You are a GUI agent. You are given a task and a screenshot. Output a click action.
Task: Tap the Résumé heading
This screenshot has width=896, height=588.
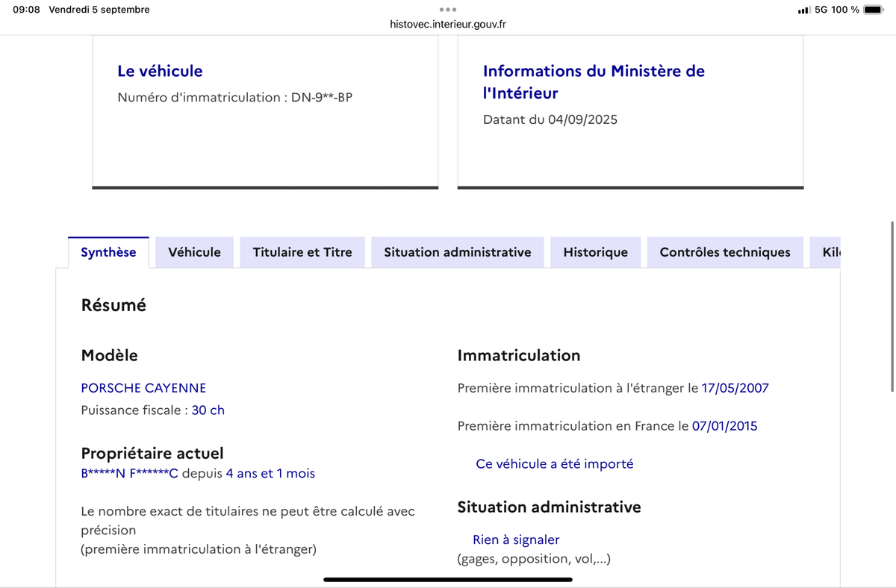click(113, 305)
